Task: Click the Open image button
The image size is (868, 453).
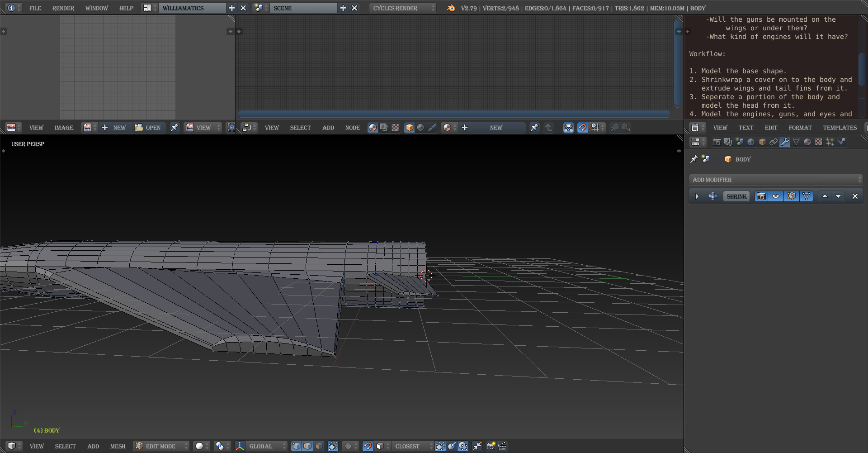Action: (148, 128)
